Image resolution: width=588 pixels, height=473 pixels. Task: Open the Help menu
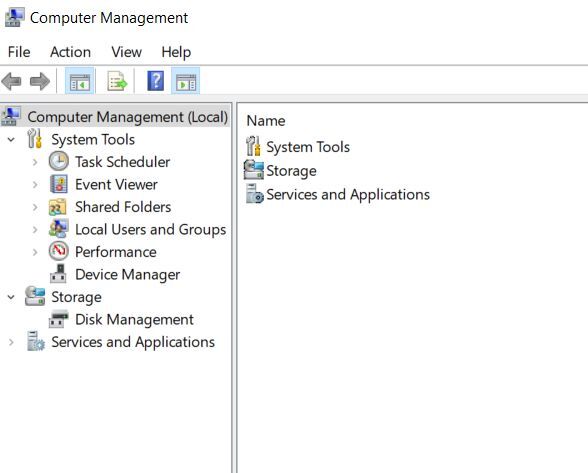click(176, 52)
